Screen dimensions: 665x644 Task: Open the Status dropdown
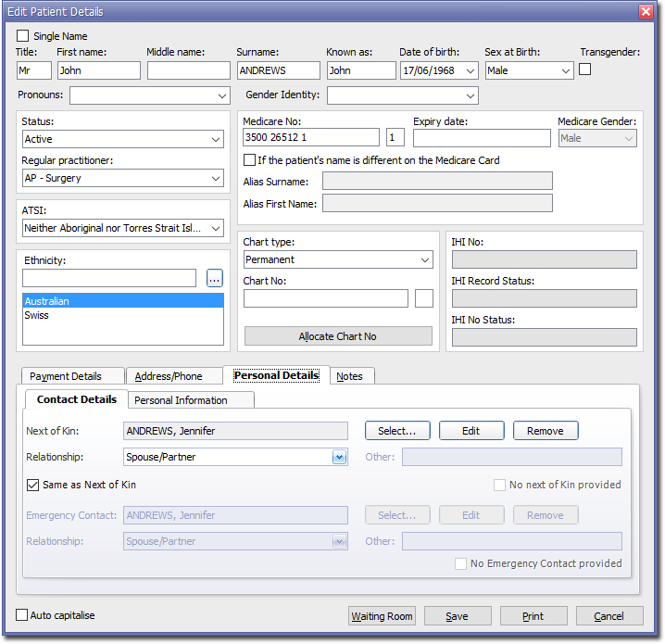215,140
